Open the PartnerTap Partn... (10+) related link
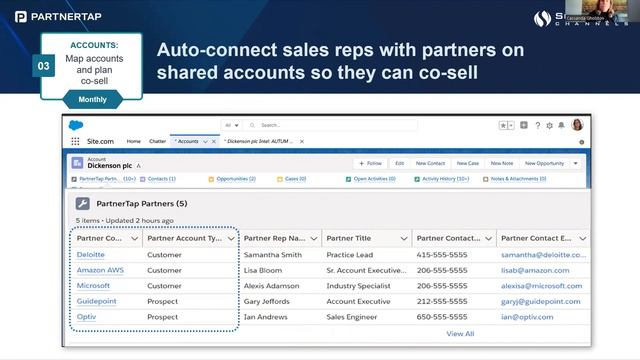 coord(107,179)
